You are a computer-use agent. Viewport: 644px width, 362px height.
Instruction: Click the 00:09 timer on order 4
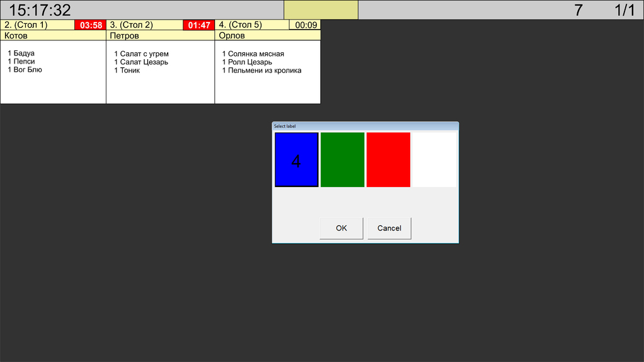[306, 25]
